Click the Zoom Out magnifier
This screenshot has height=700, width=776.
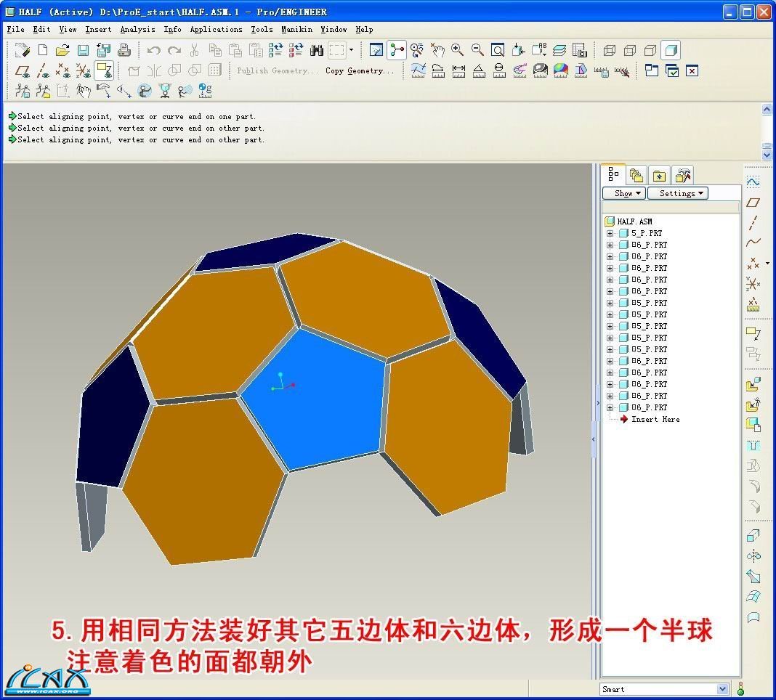pos(477,50)
